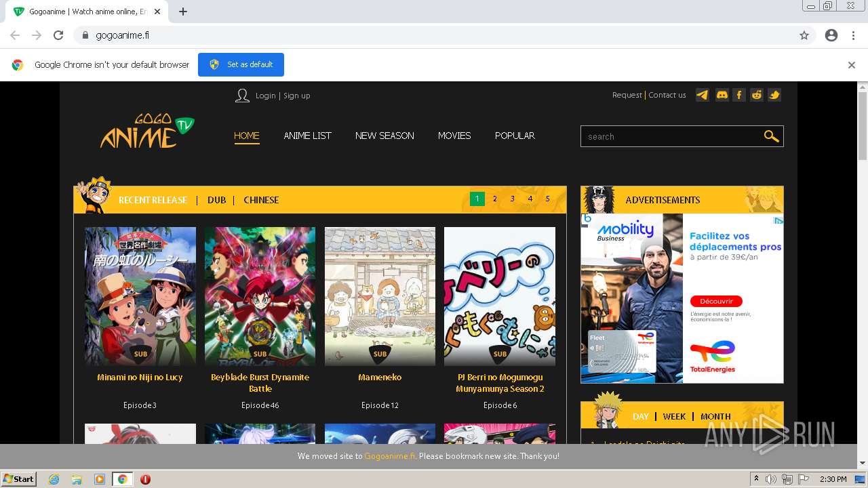Show hidden system tray icons
The image size is (868, 488).
(x=756, y=479)
